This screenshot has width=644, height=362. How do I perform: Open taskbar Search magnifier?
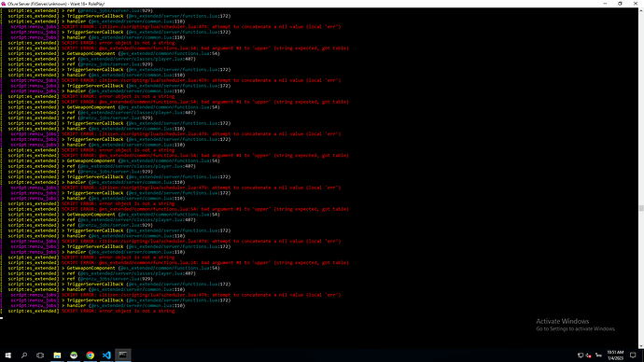click(24, 355)
